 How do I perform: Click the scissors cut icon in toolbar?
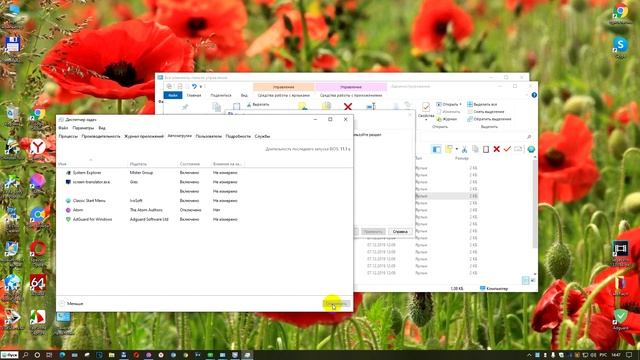[464, 149]
